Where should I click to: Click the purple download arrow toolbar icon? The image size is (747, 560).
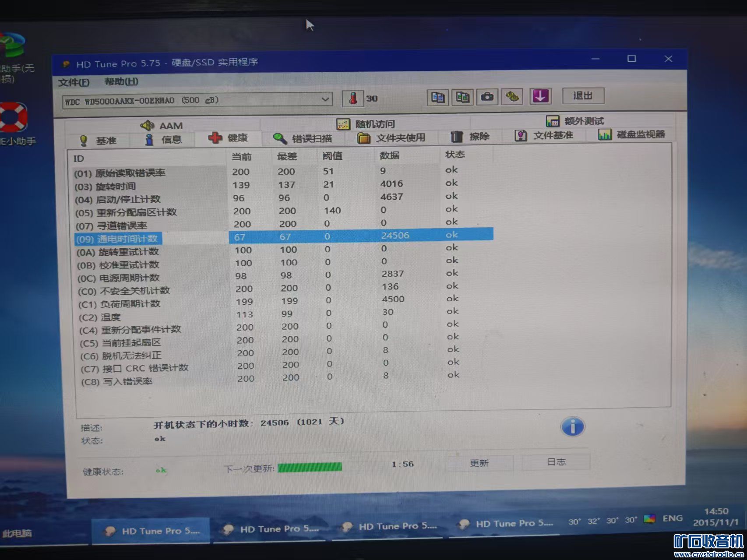(540, 96)
